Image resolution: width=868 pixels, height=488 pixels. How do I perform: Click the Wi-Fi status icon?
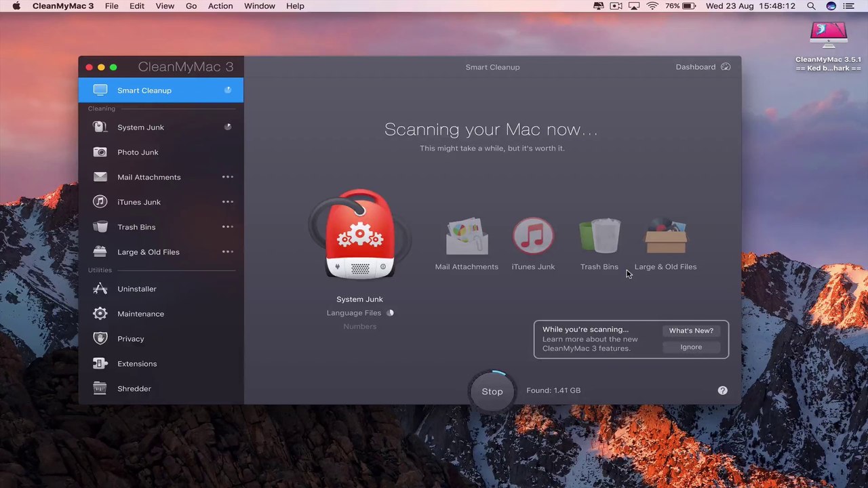pos(652,6)
